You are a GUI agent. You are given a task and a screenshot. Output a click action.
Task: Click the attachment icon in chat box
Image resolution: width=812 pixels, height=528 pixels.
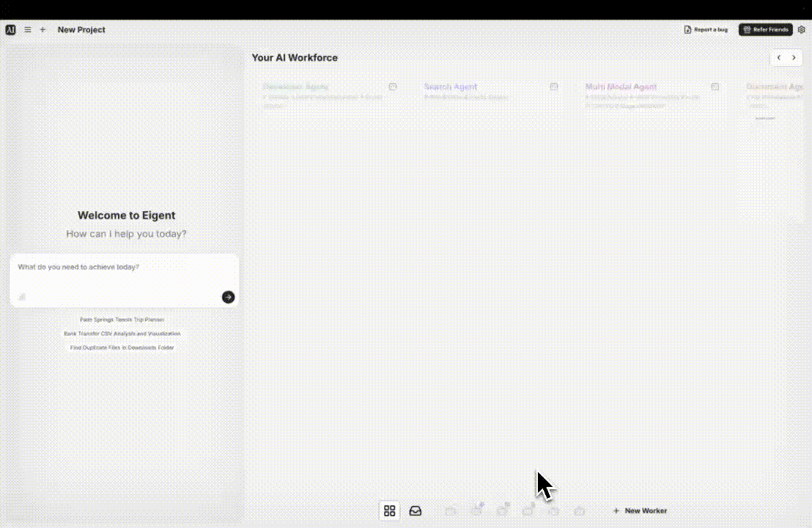(22, 297)
